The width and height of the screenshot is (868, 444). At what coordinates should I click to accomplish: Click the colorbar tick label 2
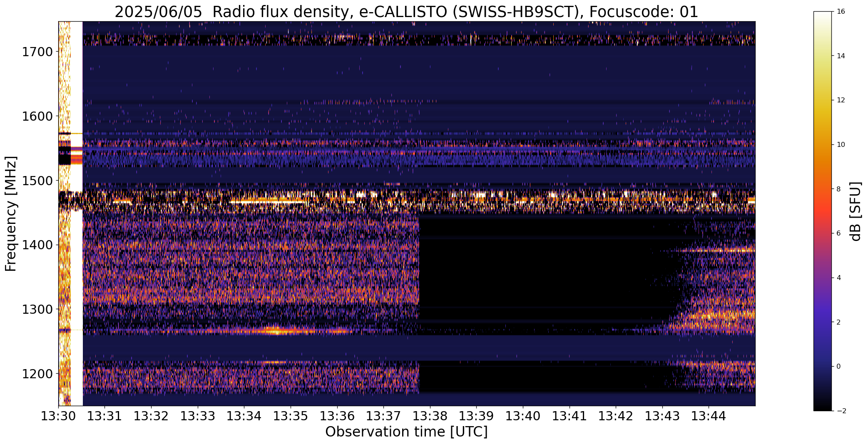pos(838,322)
